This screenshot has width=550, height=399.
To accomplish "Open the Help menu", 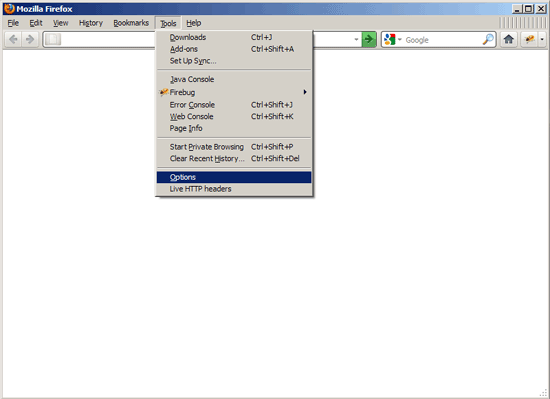I will (194, 23).
